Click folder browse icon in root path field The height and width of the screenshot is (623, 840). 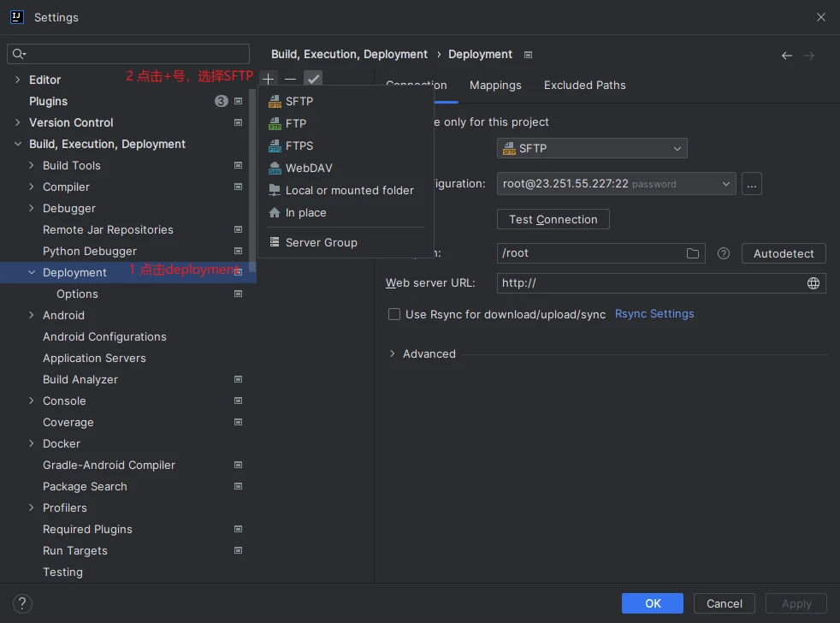point(693,253)
